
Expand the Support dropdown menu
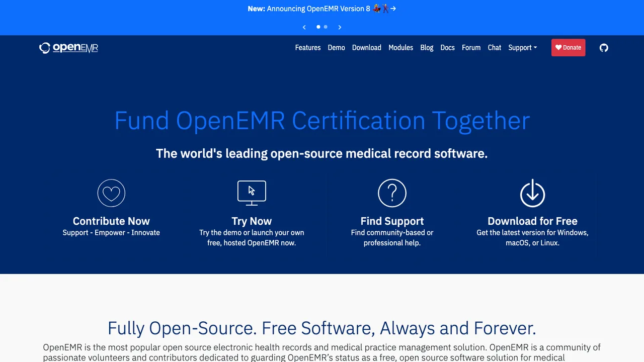point(522,48)
